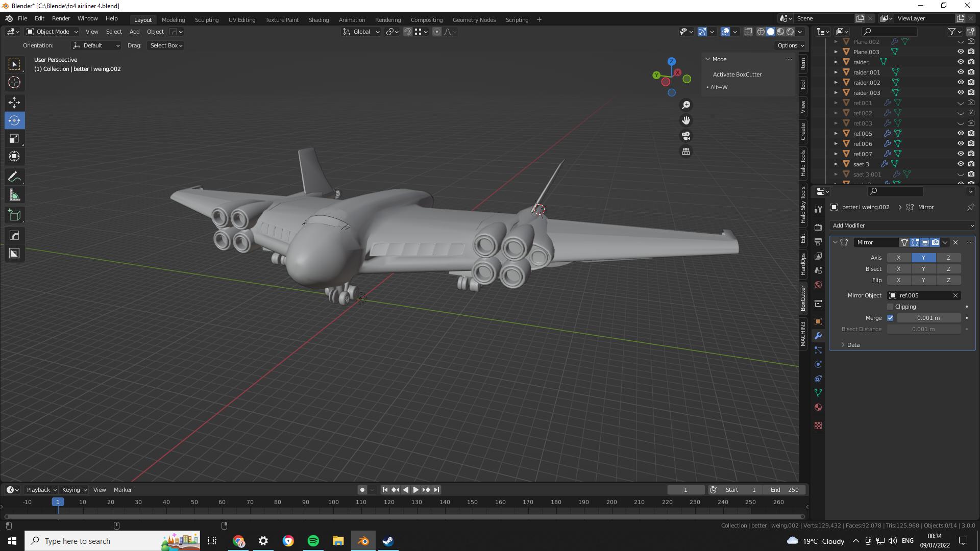This screenshot has width=980, height=551.
Task: Click the viewport zoom magnifier icon
Action: pyautogui.click(x=686, y=105)
